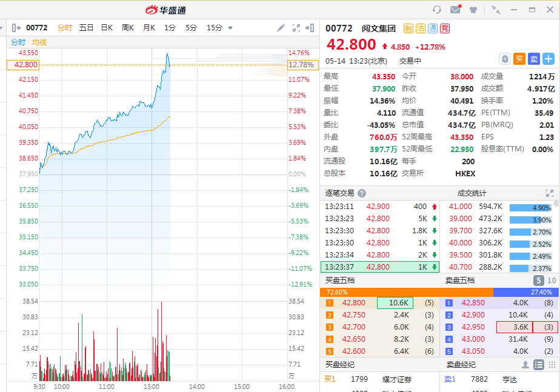Click the 卖盘经纪 header
Image resolution: width=560 pixels, height=392 pixels.
pos(461,365)
